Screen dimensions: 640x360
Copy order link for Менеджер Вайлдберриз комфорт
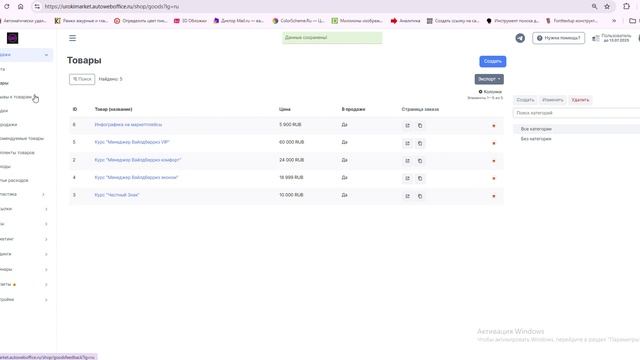pyautogui.click(x=420, y=161)
